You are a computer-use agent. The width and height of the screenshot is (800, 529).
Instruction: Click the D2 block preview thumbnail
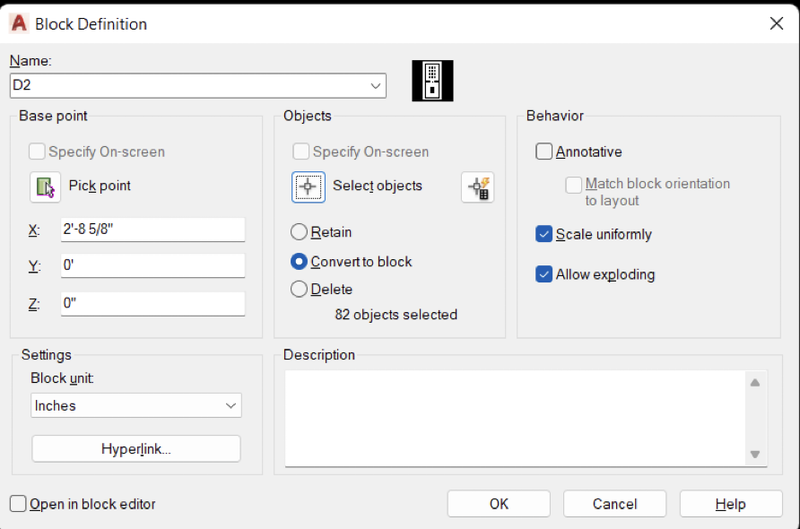pyautogui.click(x=433, y=81)
